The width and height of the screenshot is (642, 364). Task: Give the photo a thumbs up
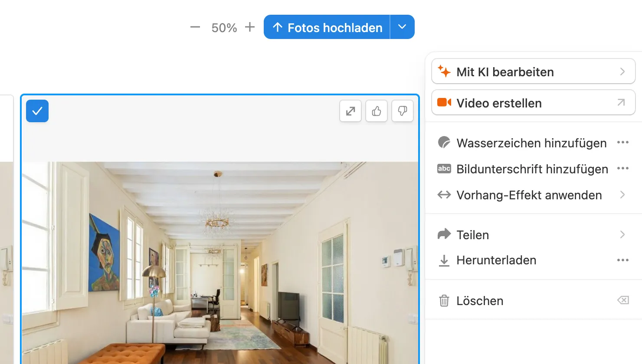click(x=377, y=111)
